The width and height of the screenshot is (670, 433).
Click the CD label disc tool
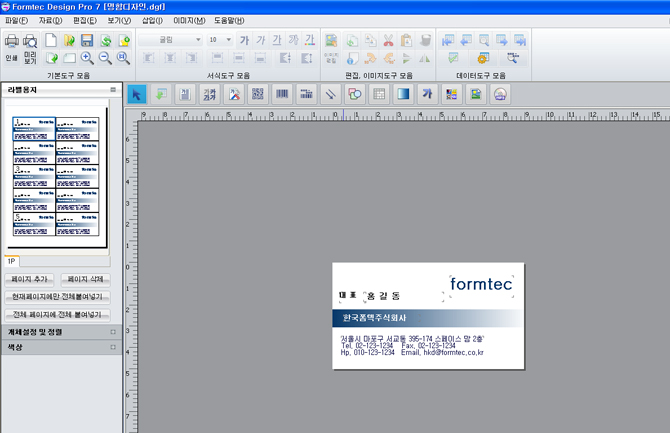coord(500,94)
